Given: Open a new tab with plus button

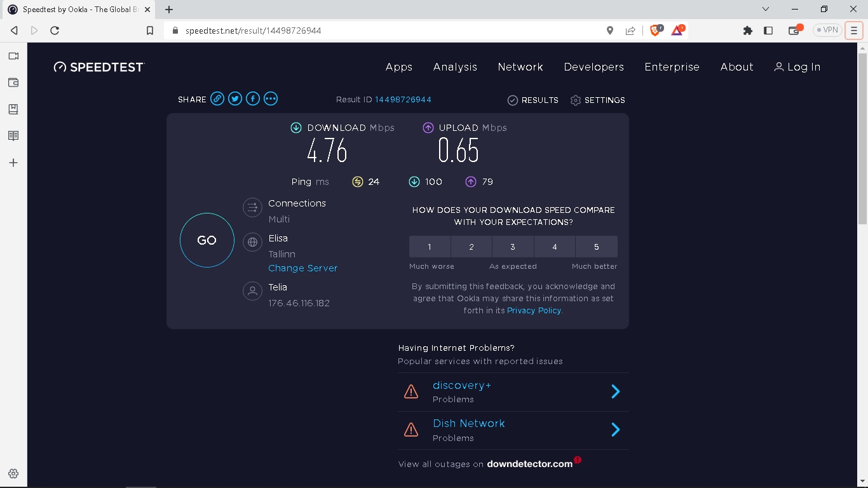Looking at the screenshot, I should [x=169, y=10].
